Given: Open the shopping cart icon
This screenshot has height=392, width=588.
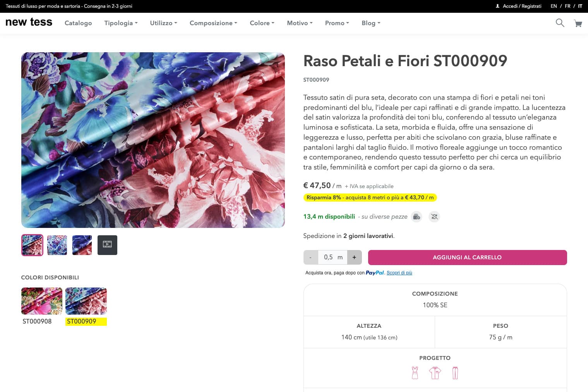Looking at the screenshot, I should tap(578, 23).
